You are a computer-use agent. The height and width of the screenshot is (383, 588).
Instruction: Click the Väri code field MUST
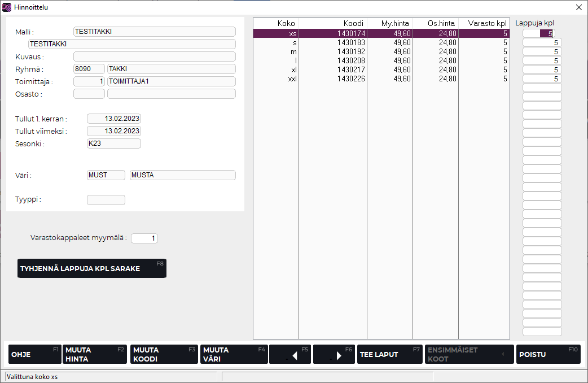(106, 175)
